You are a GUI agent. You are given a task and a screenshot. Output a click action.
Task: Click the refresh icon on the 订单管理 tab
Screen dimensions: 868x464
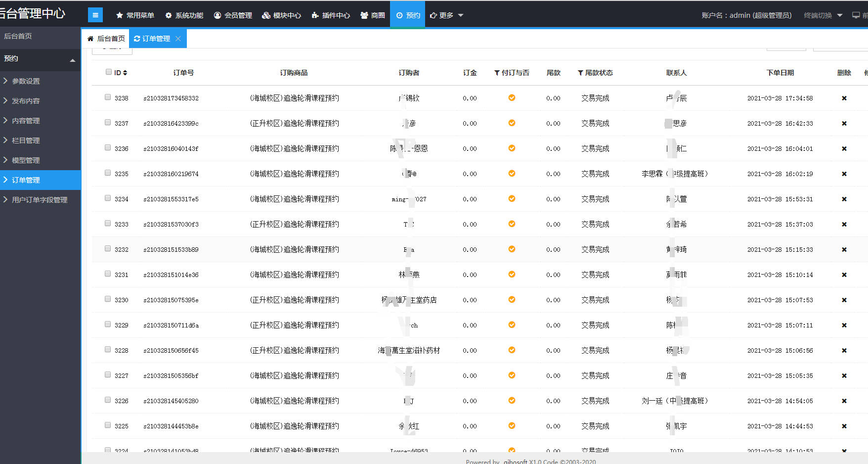[x=137, y=39]
